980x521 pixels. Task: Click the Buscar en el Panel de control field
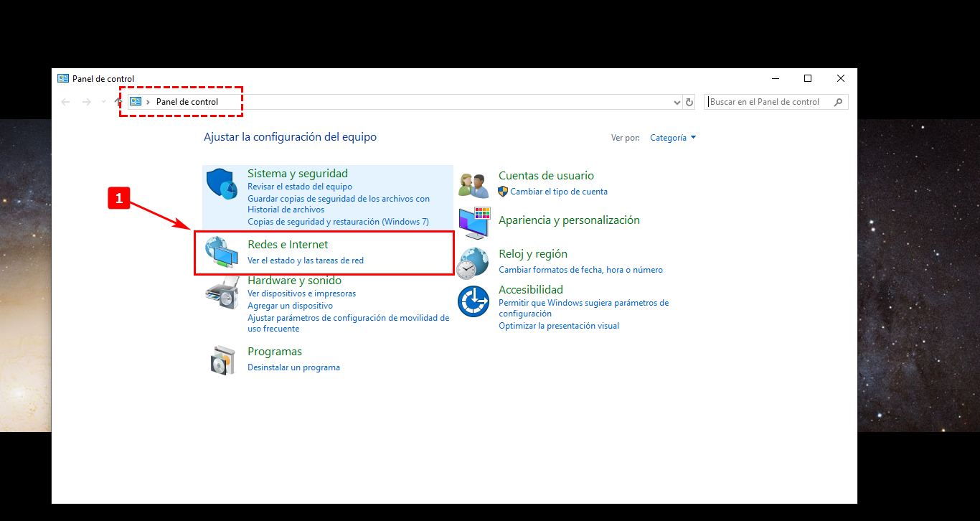point(770,102)
